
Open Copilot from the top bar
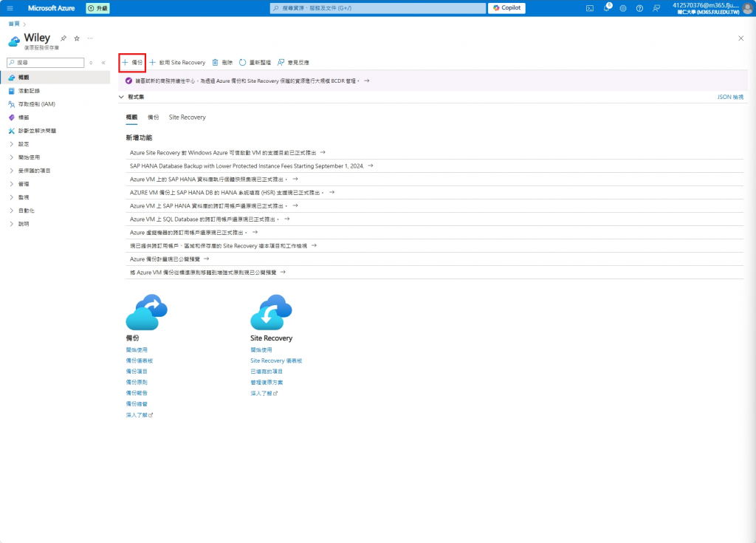506,8
